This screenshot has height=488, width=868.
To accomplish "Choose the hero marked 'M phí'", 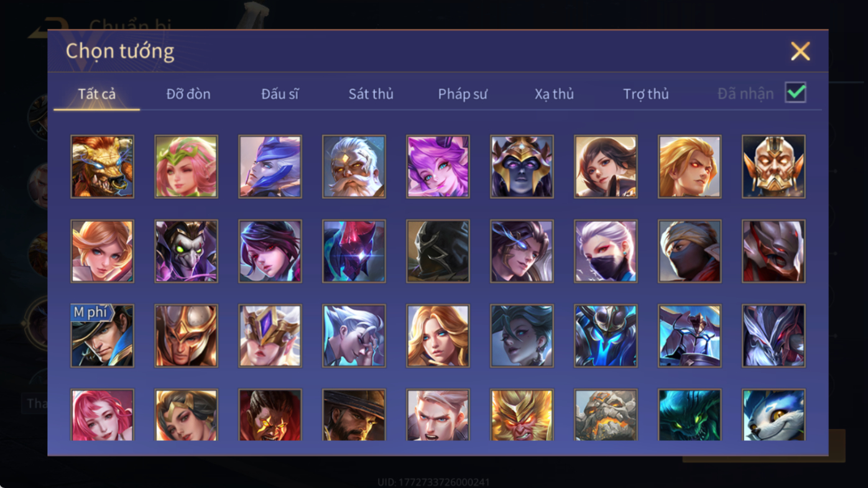I will pos(102,336).
